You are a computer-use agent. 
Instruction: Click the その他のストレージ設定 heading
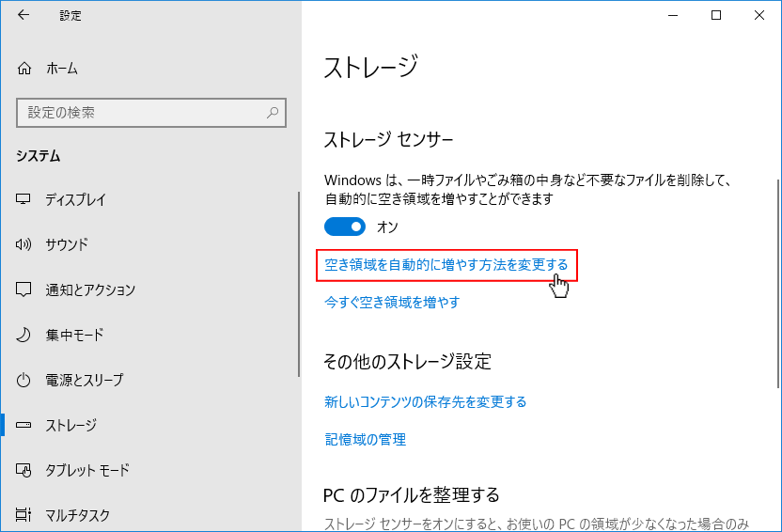click(408, 362)
